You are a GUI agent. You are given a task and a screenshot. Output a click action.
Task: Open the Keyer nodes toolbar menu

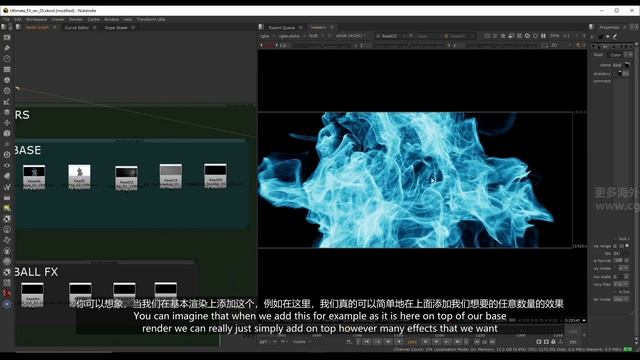pos(7,102)
